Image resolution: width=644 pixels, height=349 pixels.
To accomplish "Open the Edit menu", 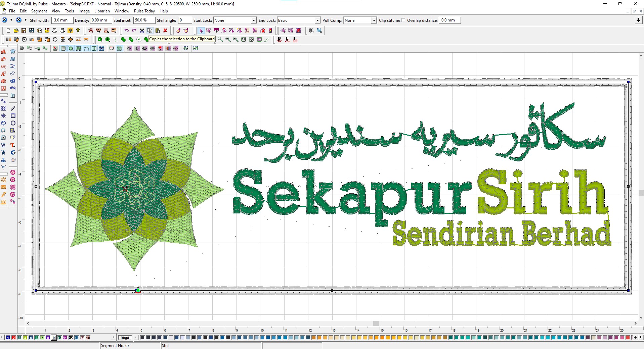I will pyautogui.click(x=23, y=11).
